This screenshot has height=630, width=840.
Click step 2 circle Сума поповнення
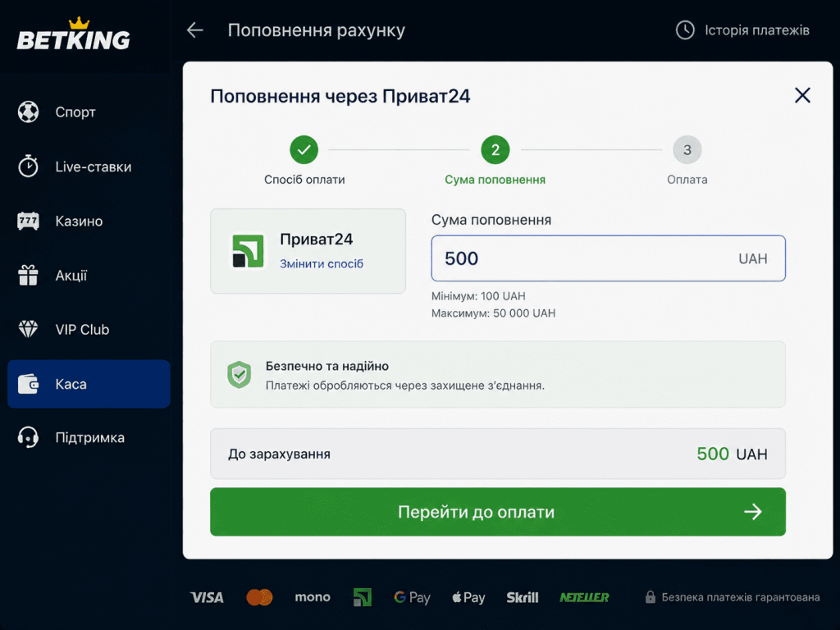pos(495,149)
